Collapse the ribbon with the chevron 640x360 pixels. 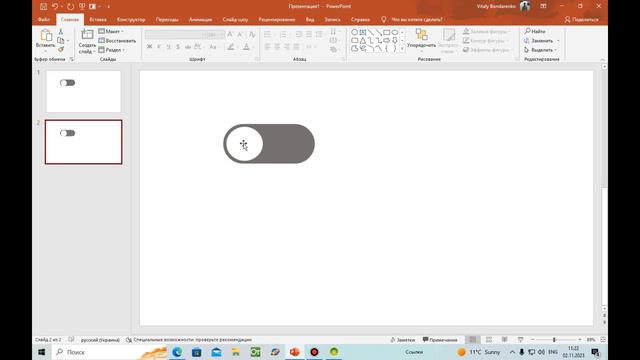click(602, 60)
